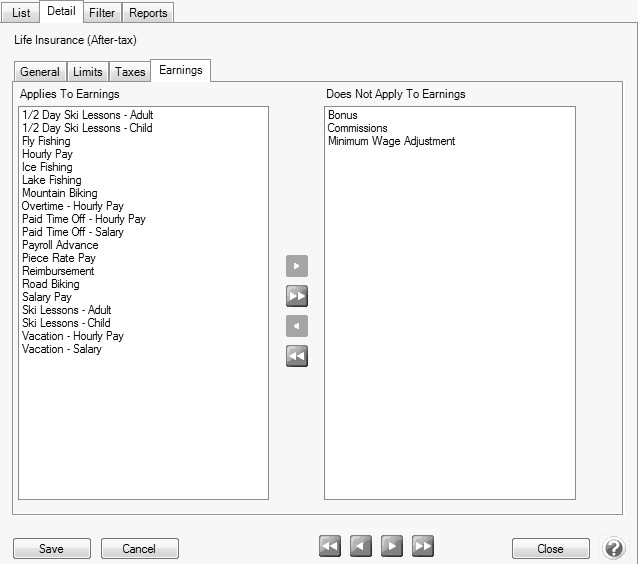Switch to the List tab
This screenshot has width=638, height=564.
coord(21,13)
